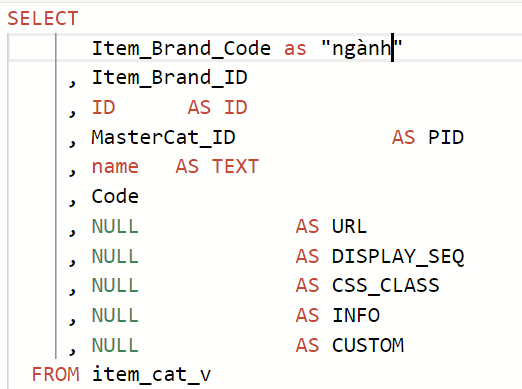Place cursor in Item_Brand_Code column name
Viewport: 522px width, 389px height.
pos(181,48)
